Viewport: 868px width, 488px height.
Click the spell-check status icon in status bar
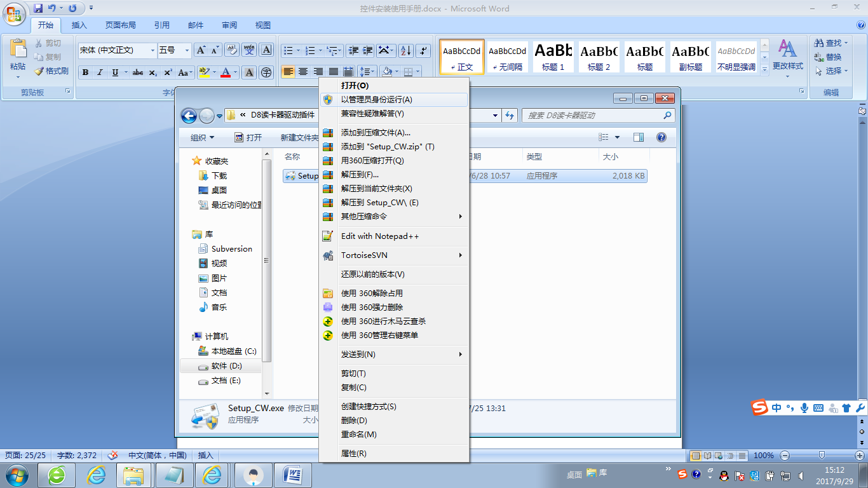(x=113, y=455)
